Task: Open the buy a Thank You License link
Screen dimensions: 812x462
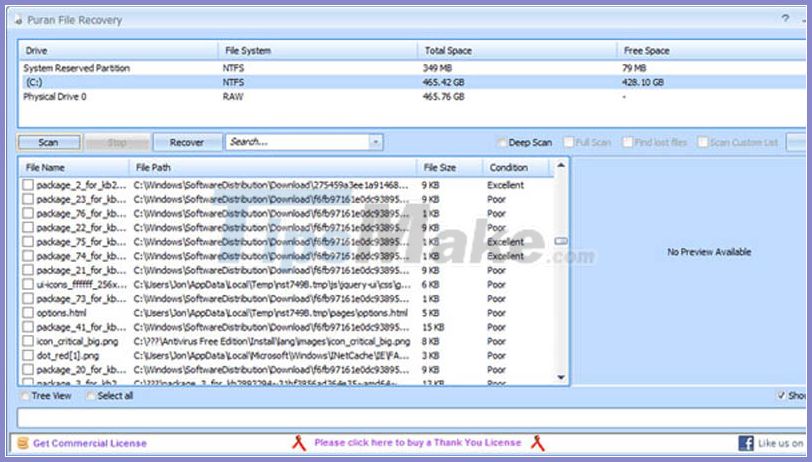Action: pyautogui.click(x=417, y=443)
